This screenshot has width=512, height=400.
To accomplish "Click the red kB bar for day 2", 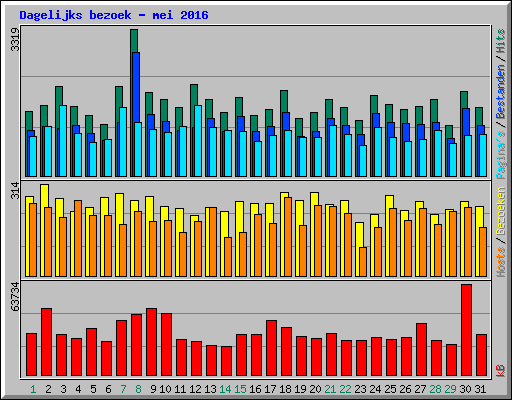I will point(46,342).
